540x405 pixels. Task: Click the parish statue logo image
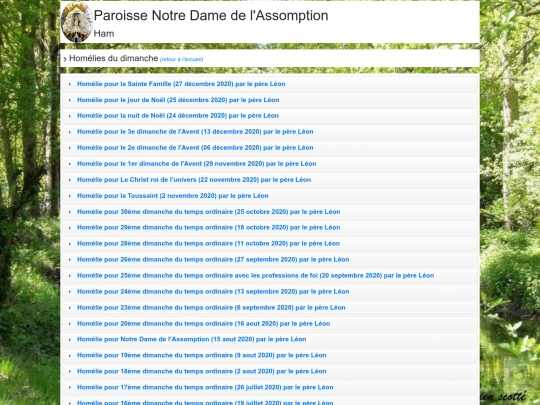[77, 22]
